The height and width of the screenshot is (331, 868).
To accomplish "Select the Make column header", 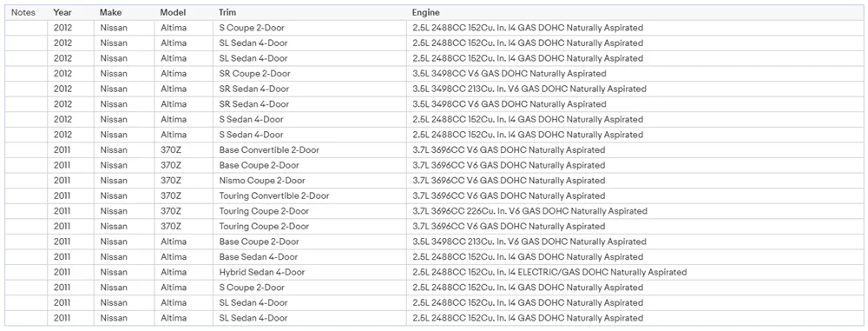I will click(x=124, y=13).
